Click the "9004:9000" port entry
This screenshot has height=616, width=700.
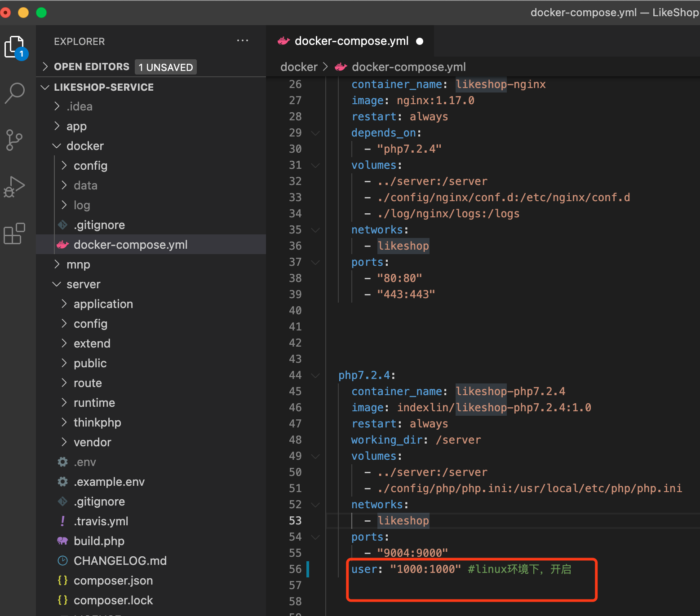click(412, 553)
